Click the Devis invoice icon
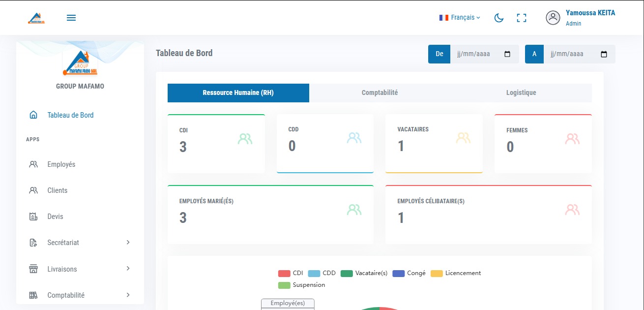Screen dimensions: 644x310 [33, 216]
